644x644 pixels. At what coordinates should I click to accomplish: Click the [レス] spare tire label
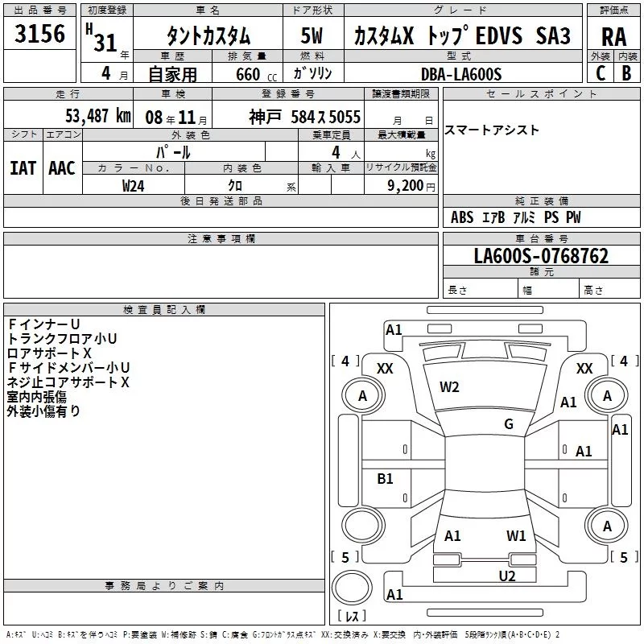(x=352, y=616)
